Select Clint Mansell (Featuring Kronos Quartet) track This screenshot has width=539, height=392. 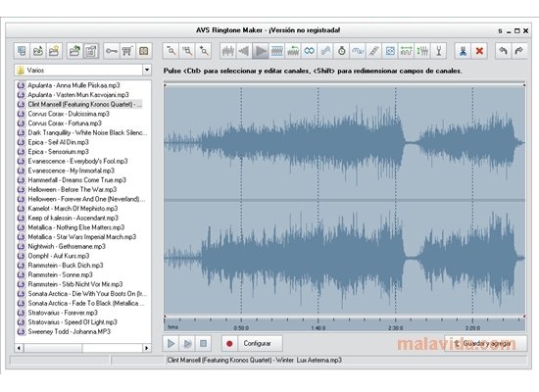(x=84, y=104)
